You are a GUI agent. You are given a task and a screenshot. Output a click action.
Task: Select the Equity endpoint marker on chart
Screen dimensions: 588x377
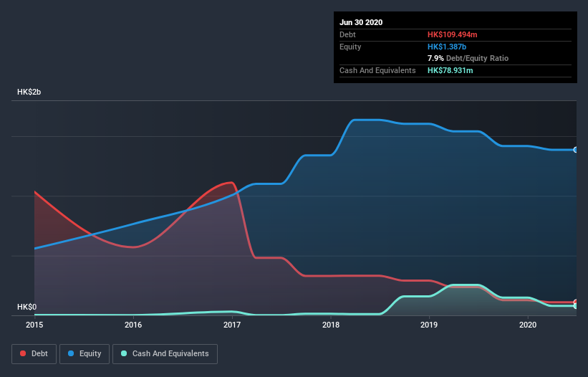[x=576, y=150]
